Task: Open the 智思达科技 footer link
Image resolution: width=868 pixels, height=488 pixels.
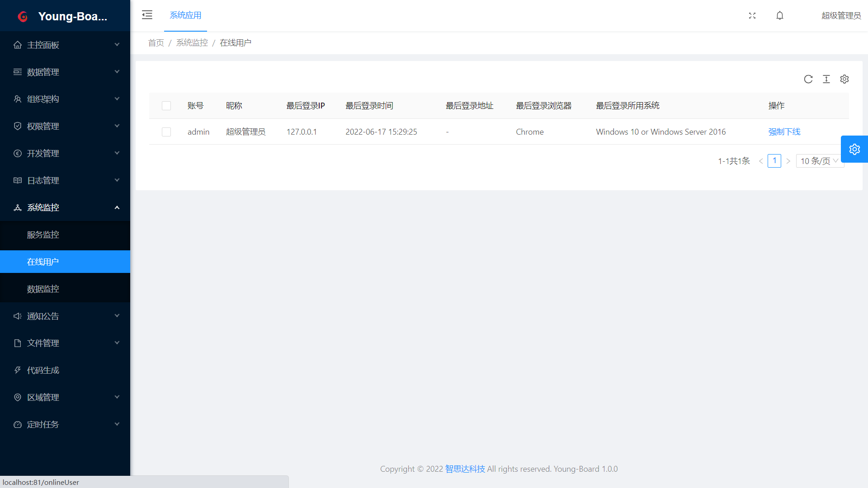Action: click(465, 469)
